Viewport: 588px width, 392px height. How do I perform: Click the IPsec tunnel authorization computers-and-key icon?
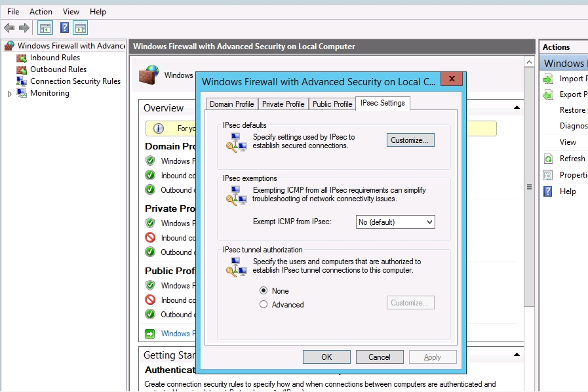pos(236,267)
